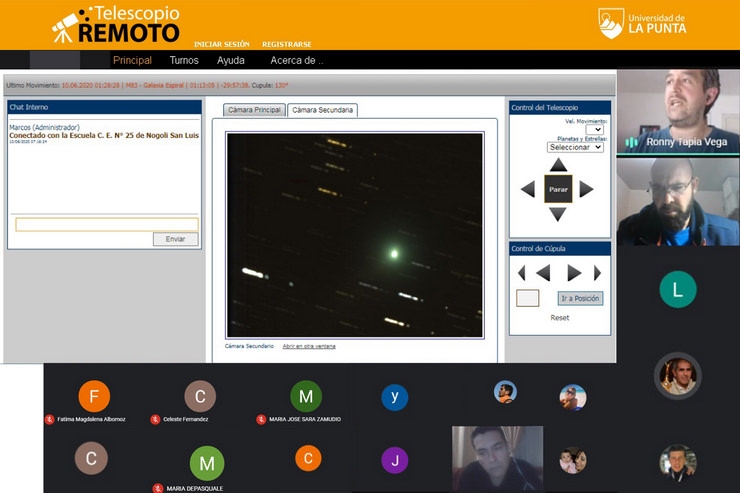
Task: Click the muted mic icon beside Fatima Magdalena
Action: coord(50,419)
